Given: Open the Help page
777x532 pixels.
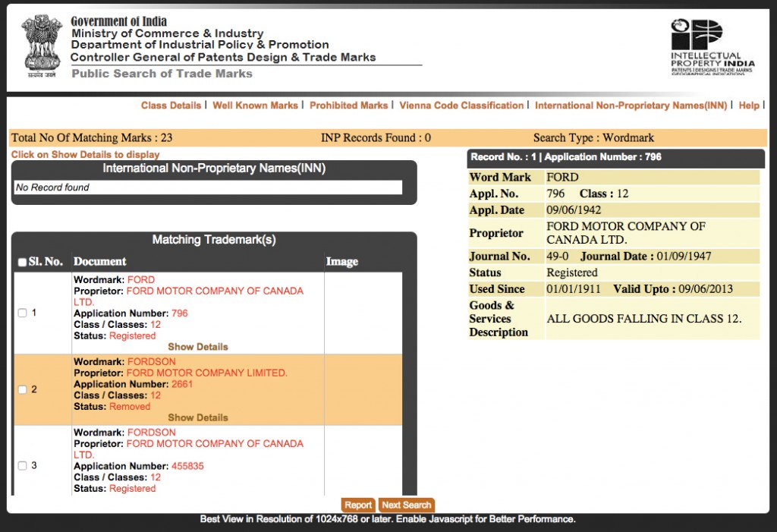Looking at the screenshot, I should [x=749, y=105].
